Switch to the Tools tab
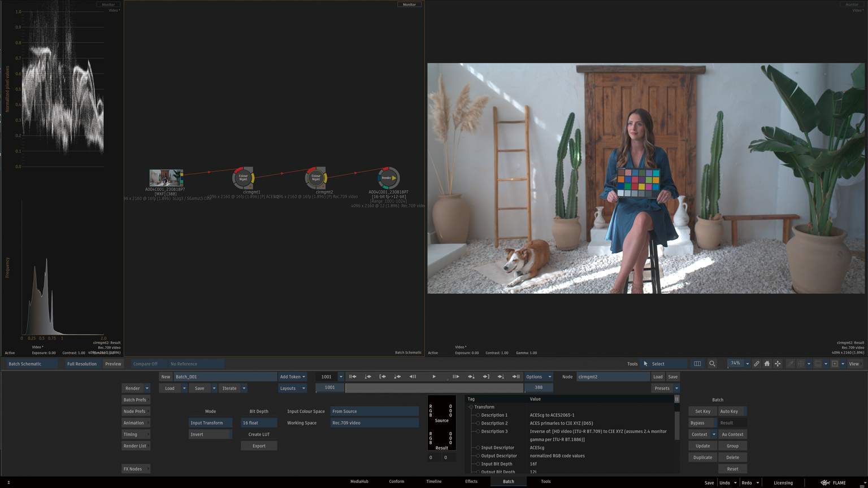This screenshot has width=868, height=488. [545, 482]
